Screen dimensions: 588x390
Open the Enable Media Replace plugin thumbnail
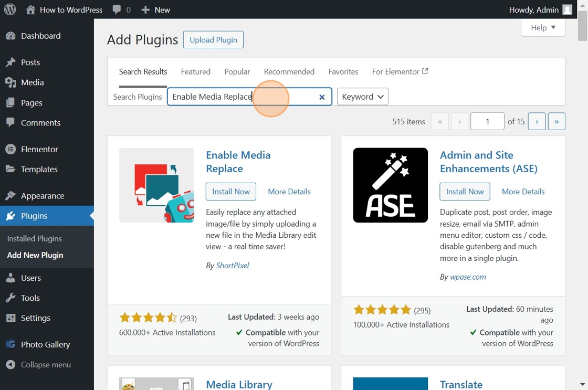pos(156,185)
